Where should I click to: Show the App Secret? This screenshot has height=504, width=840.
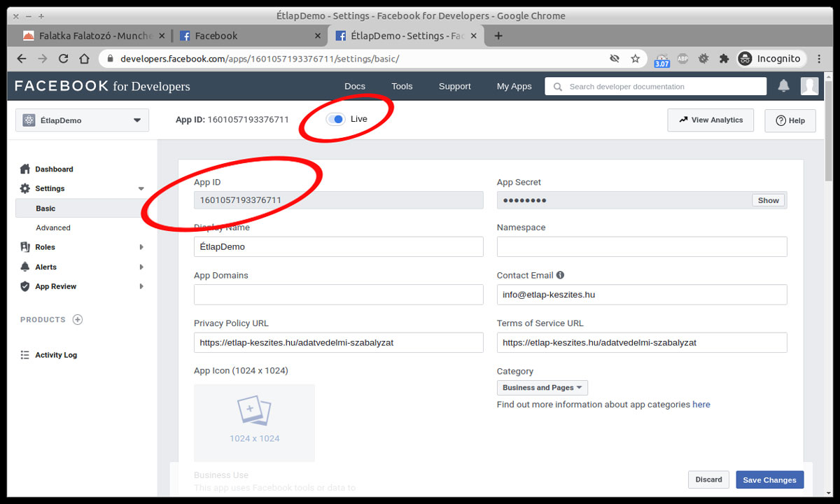tap(768, 200)
